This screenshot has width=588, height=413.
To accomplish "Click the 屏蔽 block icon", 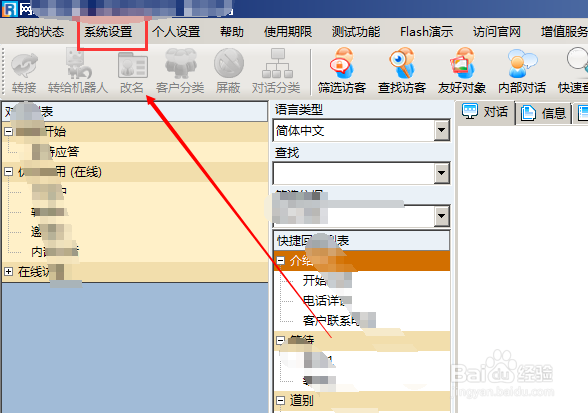I will [228, 63].
